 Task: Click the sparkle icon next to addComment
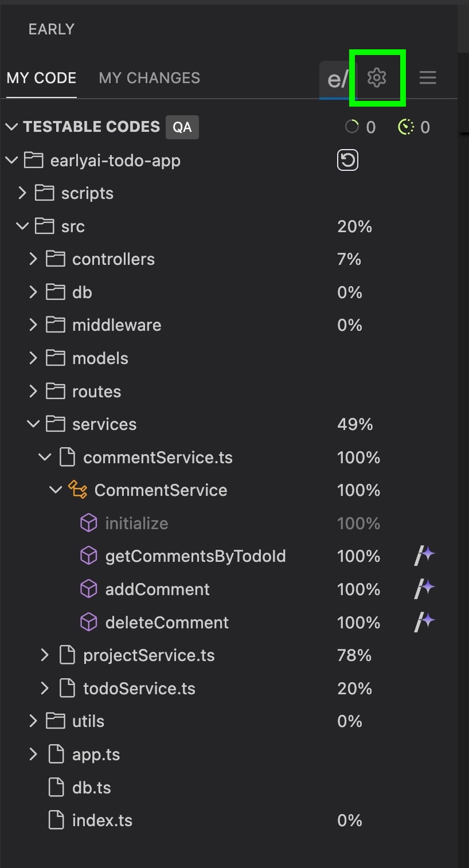pyautogui.click(x=425, y=589)
